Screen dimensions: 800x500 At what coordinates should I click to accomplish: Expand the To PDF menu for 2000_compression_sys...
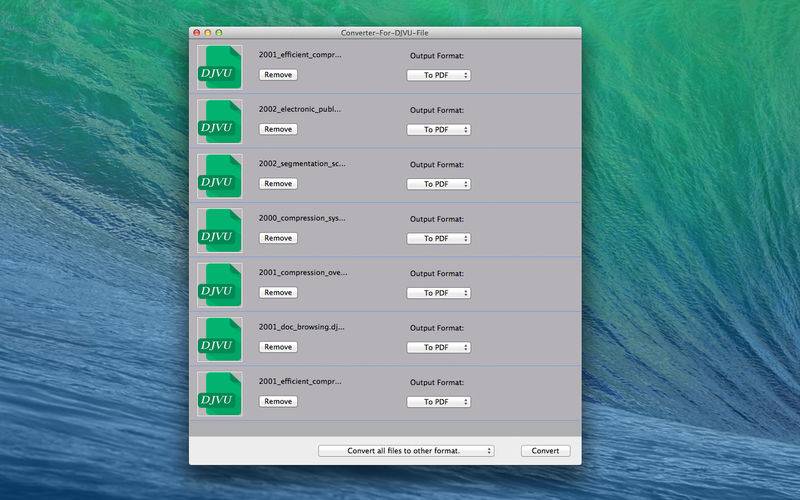439,238
